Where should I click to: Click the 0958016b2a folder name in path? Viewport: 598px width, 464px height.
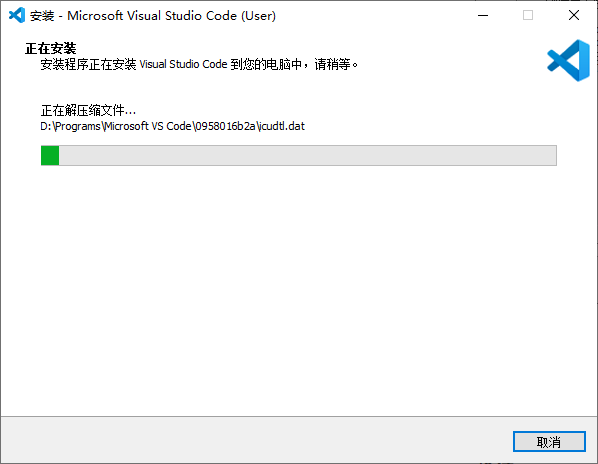(225, 126)
